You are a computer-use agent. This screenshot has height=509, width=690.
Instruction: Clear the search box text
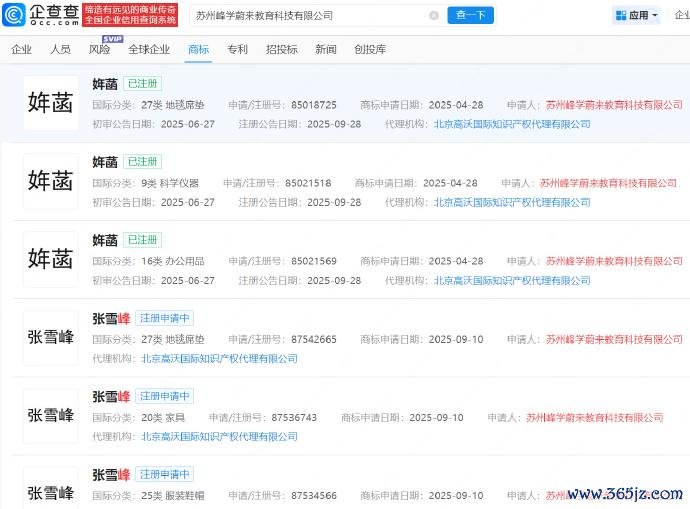(433, 15)
